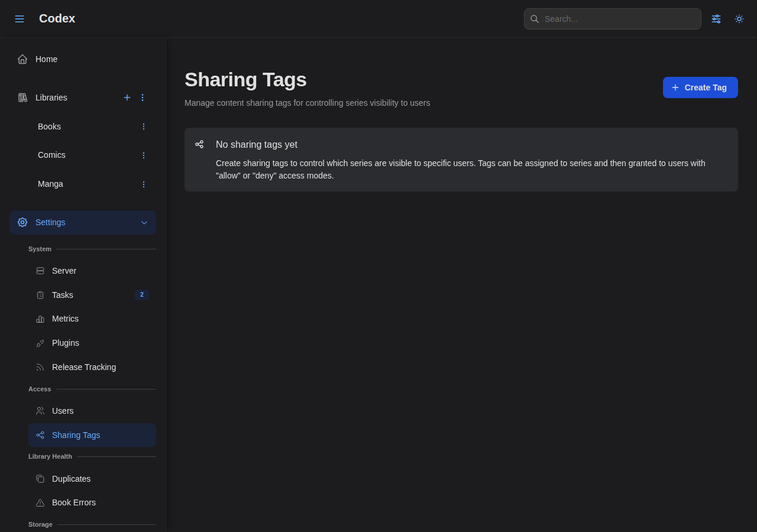Add a new library with plus icon
This screenshot has width=757, height=532.
[x=127, y=98]
